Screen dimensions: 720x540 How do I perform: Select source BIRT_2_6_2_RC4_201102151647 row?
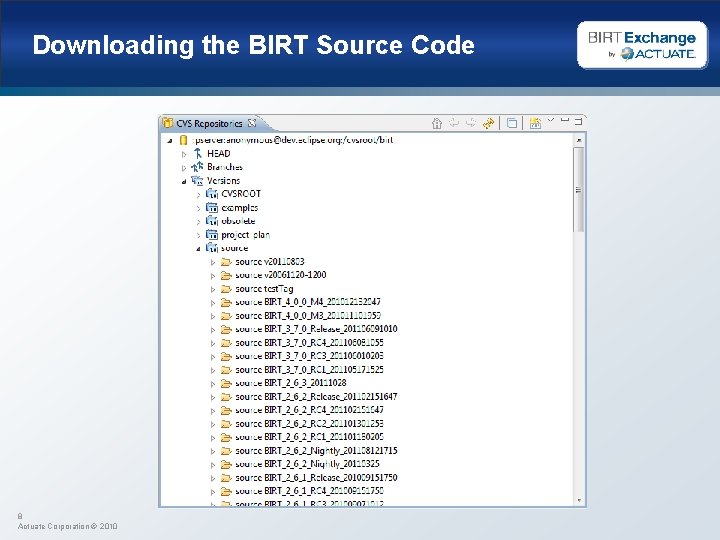click(309, 410)
